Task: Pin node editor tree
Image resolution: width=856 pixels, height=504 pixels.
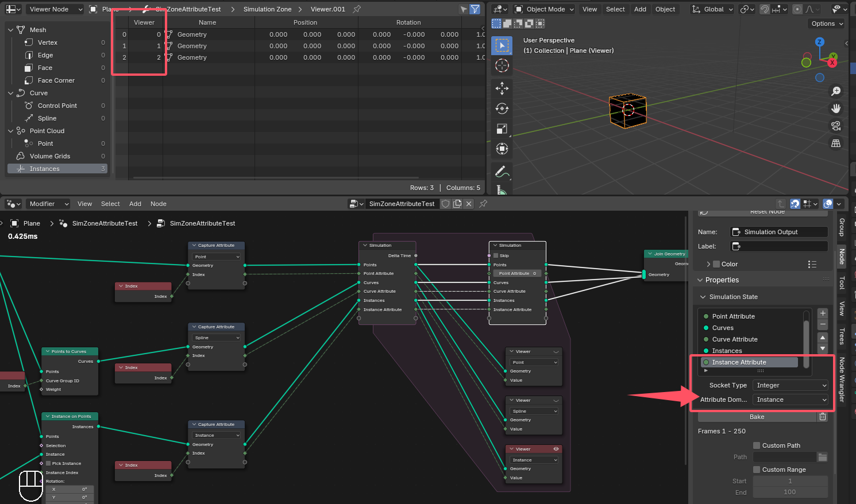Action: pyautogui.click(x=483, y=204)
